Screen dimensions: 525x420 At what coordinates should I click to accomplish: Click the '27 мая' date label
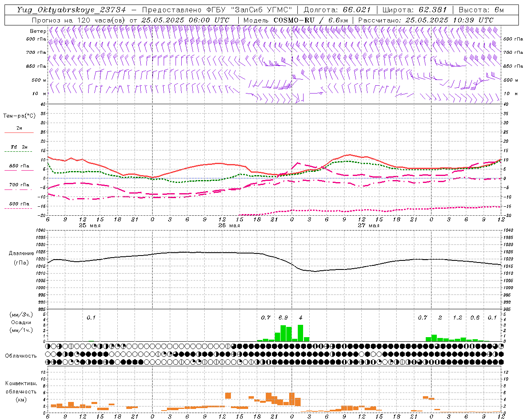pyautogui.click(x=368, y=226)
